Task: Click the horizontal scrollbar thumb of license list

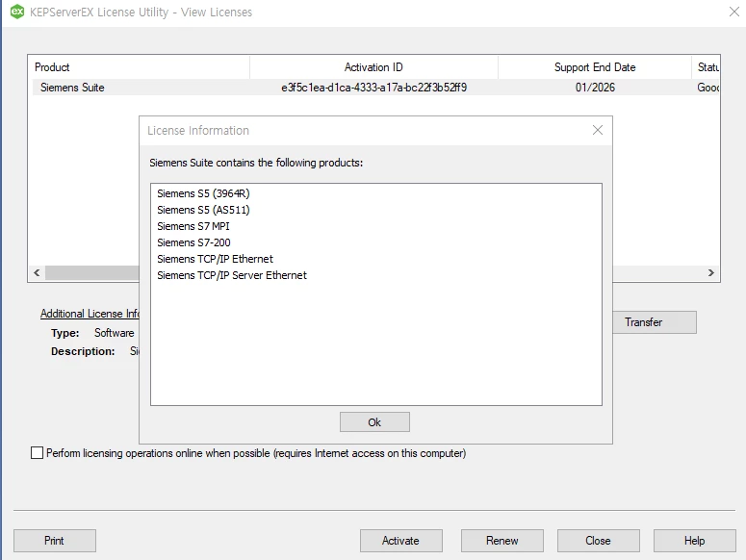Action: (91, 273)
